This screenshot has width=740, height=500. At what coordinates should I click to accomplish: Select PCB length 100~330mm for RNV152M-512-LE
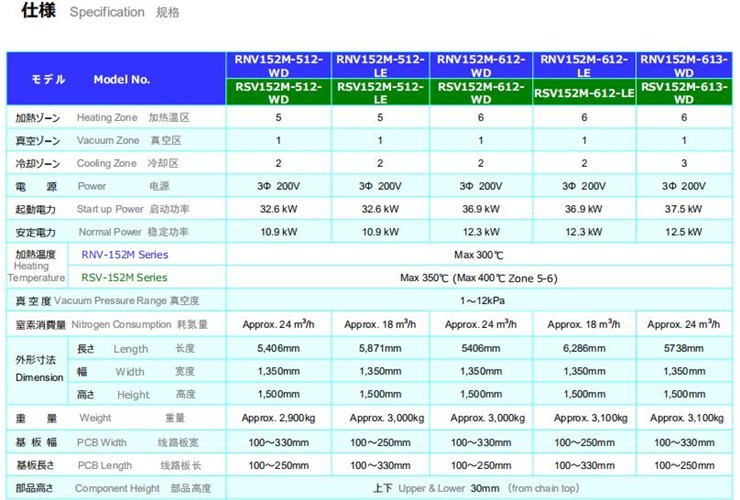pyautogui.click(x=380, y=466)
